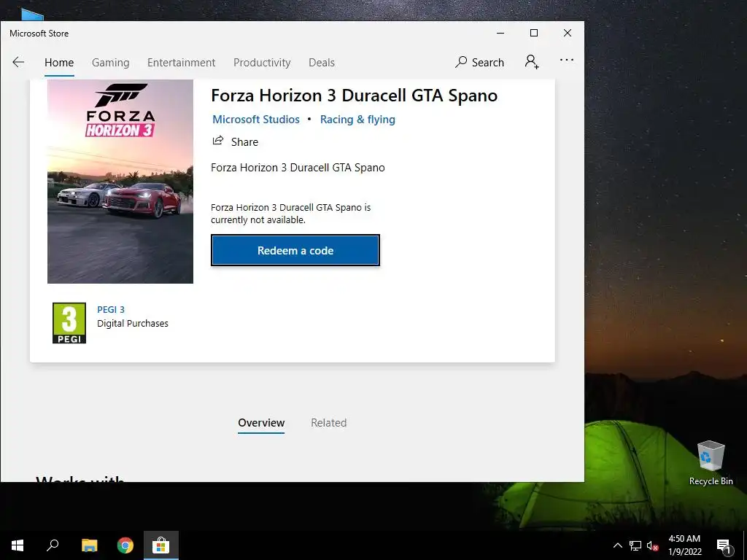Launch Google Chrome from the taskbar
The height and width of the screenshot is (560, 747).
(125, 545)
